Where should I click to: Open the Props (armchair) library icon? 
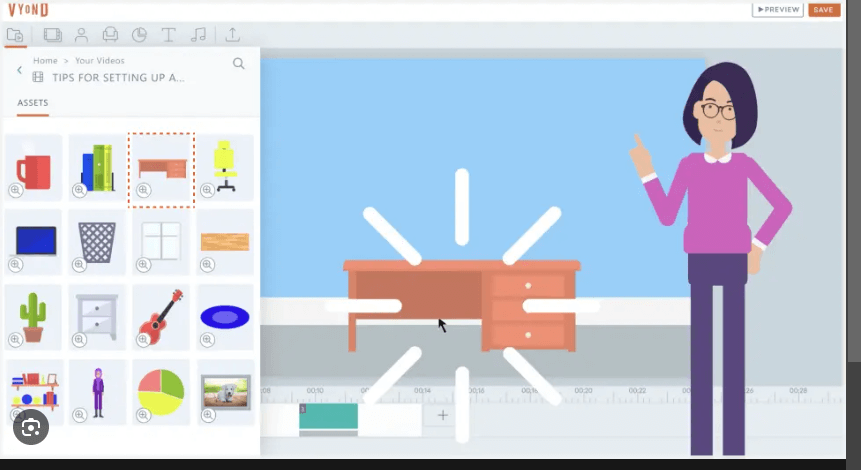(110, 35)
